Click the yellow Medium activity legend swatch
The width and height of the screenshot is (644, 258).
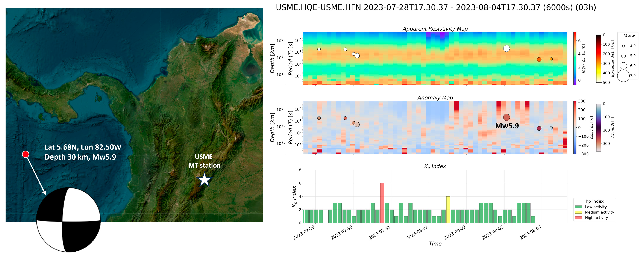(579, 212)
